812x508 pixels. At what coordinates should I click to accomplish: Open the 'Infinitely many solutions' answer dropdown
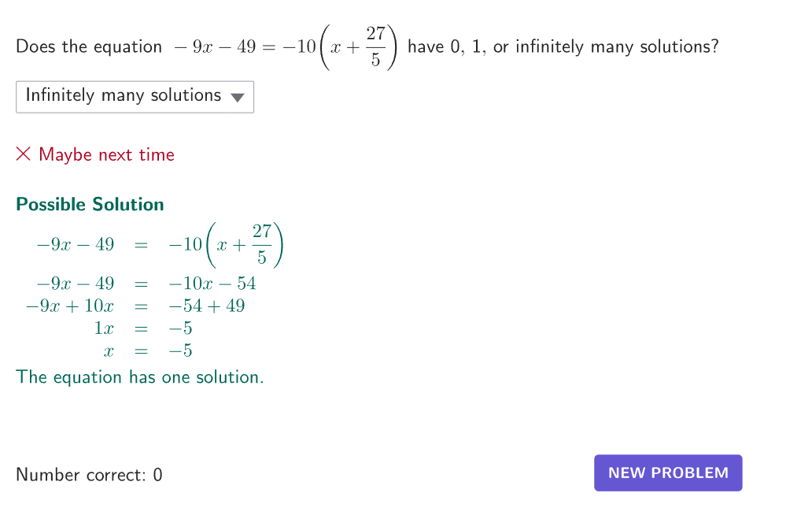point(135,97)
